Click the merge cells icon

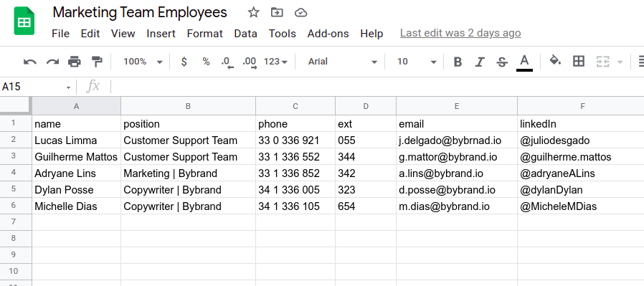(602, 62)
